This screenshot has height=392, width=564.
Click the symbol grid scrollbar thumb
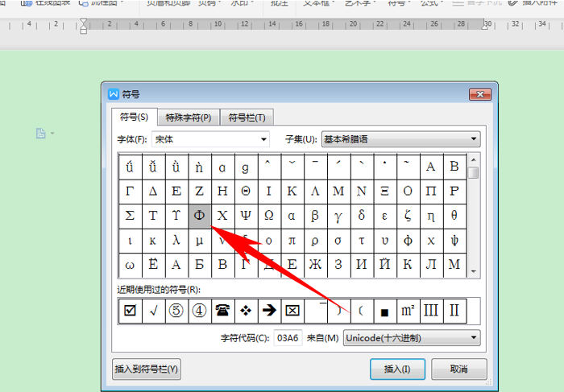click(474, 173)
